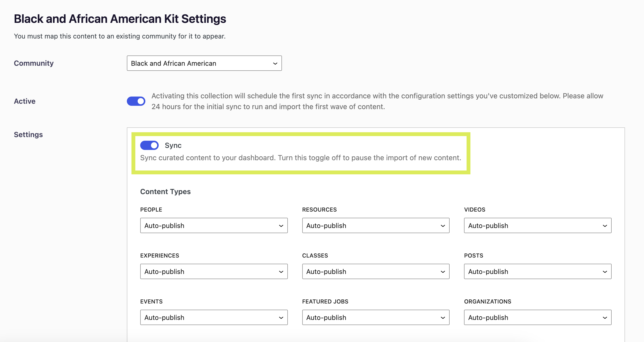Open the ORGANIZATIONS Auto-publish dropdown
The height and width of the screenshot is (342, 644).
[537, 318]
